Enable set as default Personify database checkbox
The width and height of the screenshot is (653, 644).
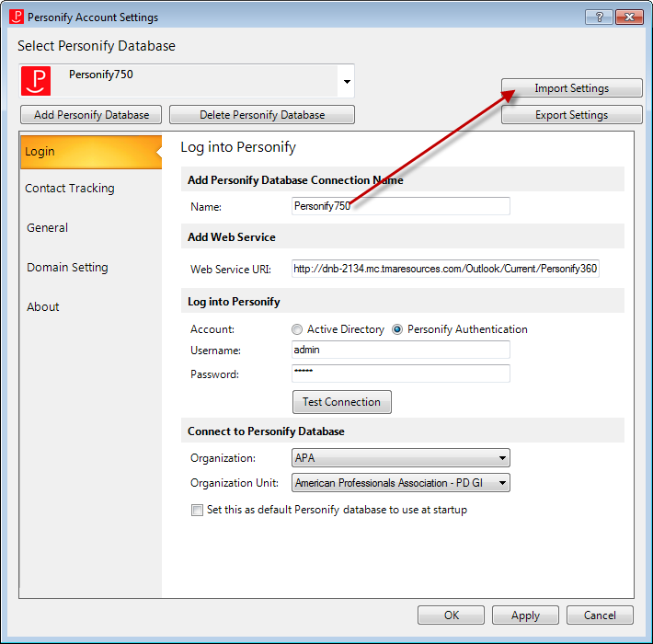(197, 510)
